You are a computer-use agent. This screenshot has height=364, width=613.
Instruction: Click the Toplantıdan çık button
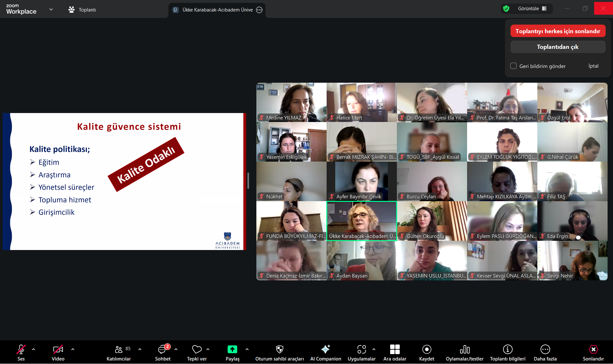pos(558,47)
